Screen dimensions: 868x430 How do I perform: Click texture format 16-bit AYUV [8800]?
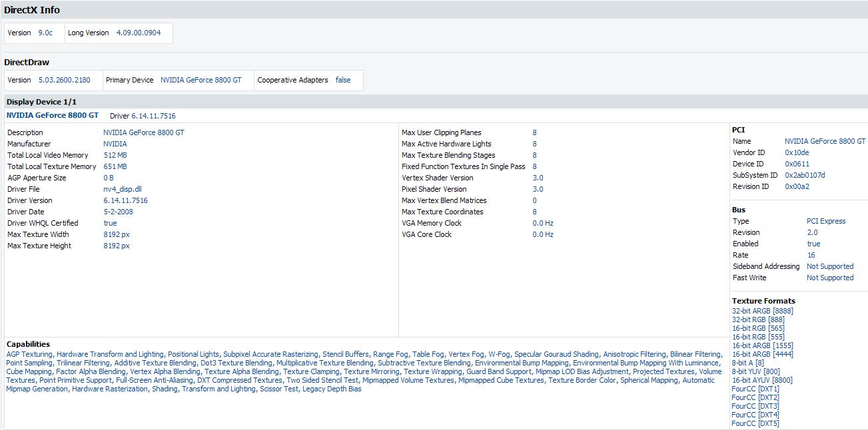click(762, 380)
